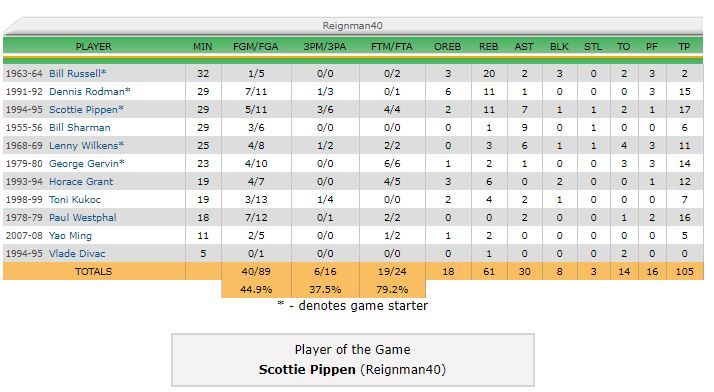Open Bill Russell player link
714x392 pixels.
coord(75,73)
